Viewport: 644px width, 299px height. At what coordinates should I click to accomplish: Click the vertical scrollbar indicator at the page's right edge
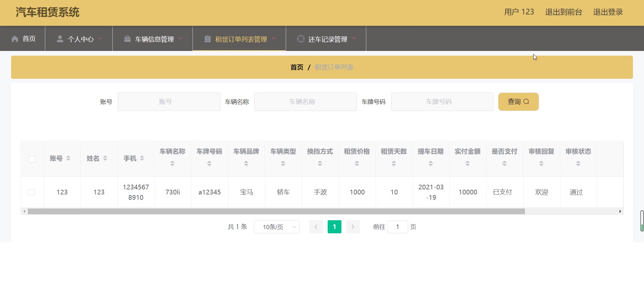(x=642, y=221)
